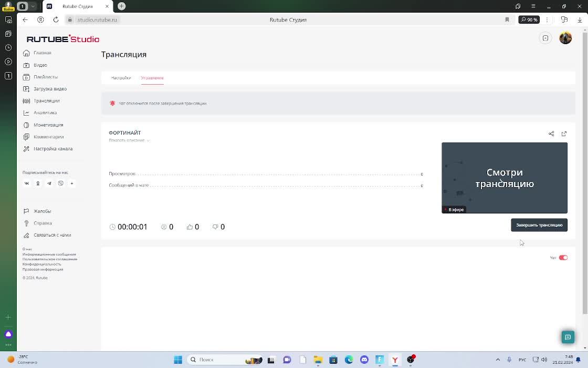Open stream in new window icon

point(564,134)
